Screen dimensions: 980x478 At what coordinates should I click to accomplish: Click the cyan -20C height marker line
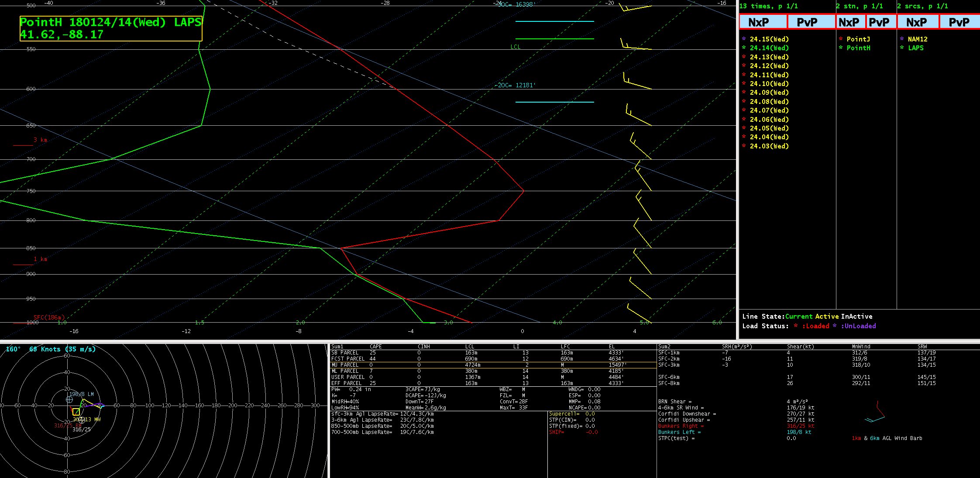pyautogui.click(x=554, y=102)
